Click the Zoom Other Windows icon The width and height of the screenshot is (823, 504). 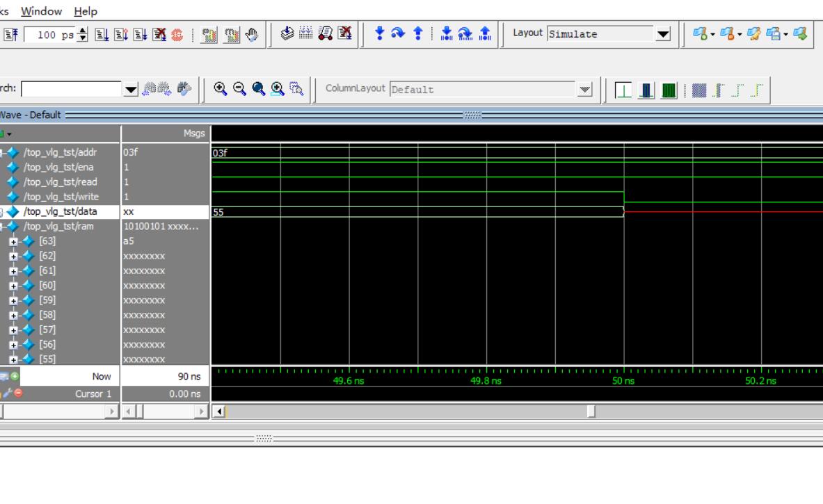[x=296, y=88]
